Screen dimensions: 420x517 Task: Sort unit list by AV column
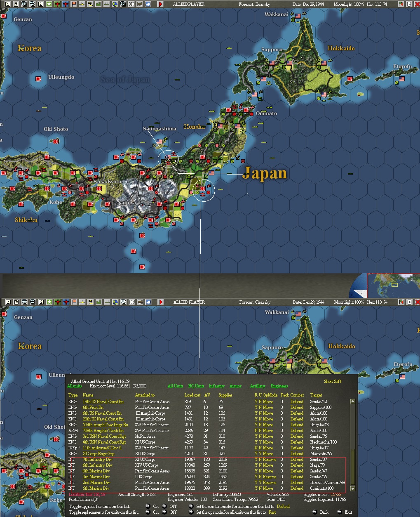point(207,395)
